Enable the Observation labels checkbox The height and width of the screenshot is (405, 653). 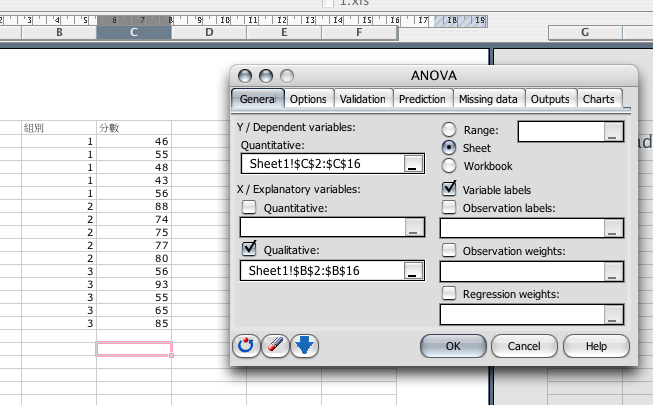(x=449, y=207)
